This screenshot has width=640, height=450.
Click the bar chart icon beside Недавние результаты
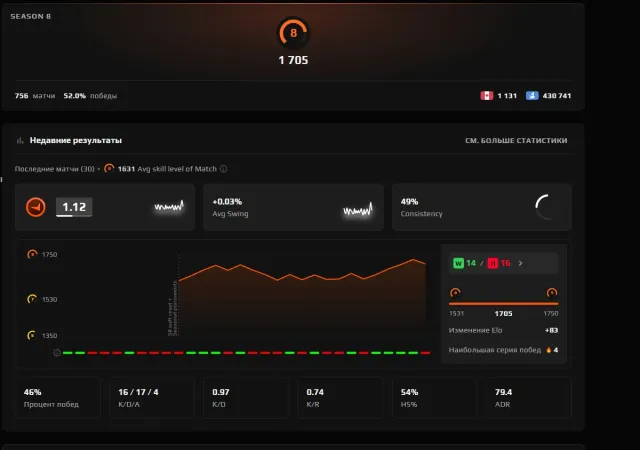20,140
